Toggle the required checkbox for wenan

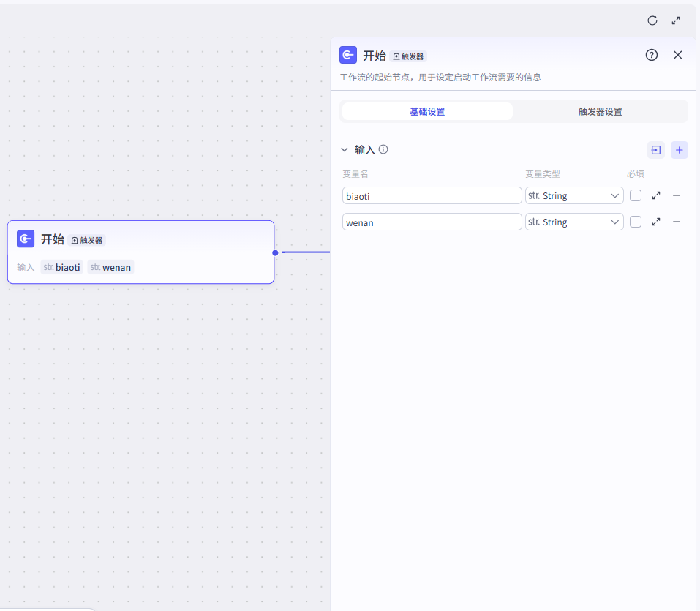point(636,222)
